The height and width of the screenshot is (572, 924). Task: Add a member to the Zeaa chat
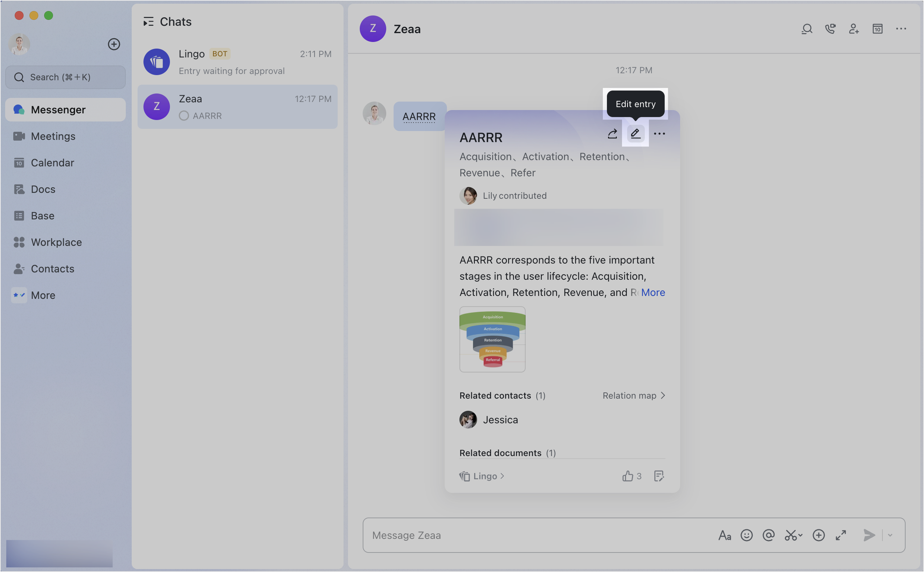coord(854,29)
